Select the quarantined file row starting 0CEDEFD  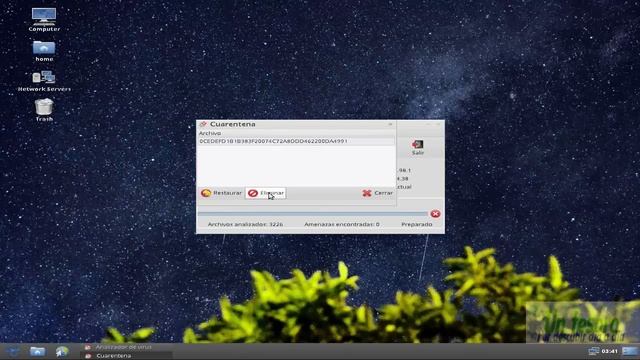tap(296, 141)
